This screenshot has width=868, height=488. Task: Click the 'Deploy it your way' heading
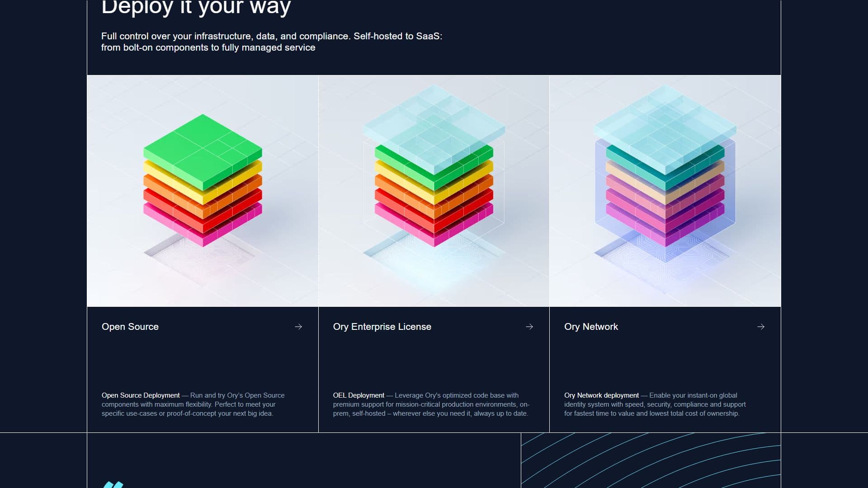point(196,8)
